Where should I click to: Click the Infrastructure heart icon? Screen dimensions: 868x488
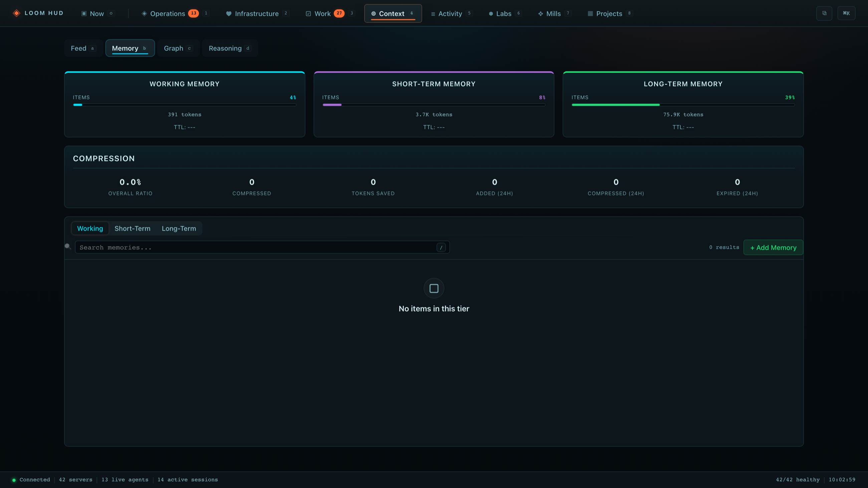(228, 14)
